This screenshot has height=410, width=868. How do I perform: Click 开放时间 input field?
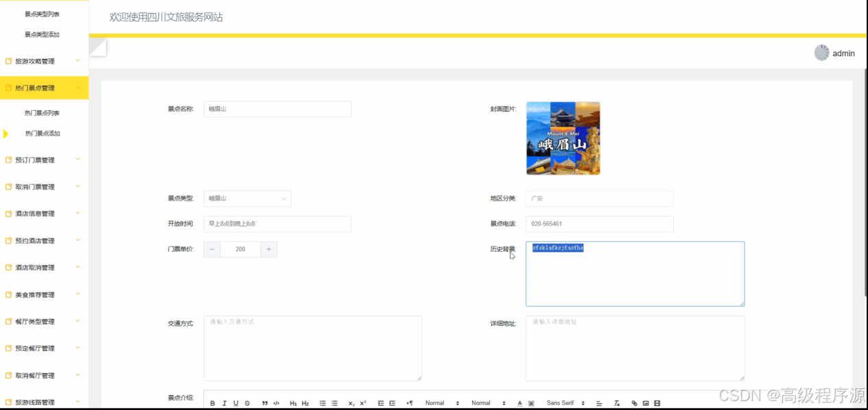click(277, 224)
